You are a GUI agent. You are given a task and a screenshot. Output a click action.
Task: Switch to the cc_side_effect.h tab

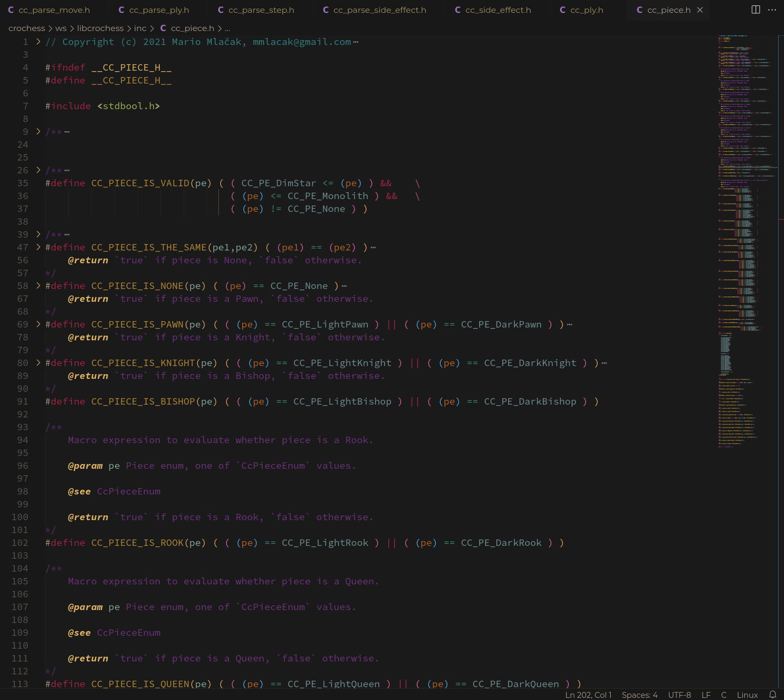[493, 10]
